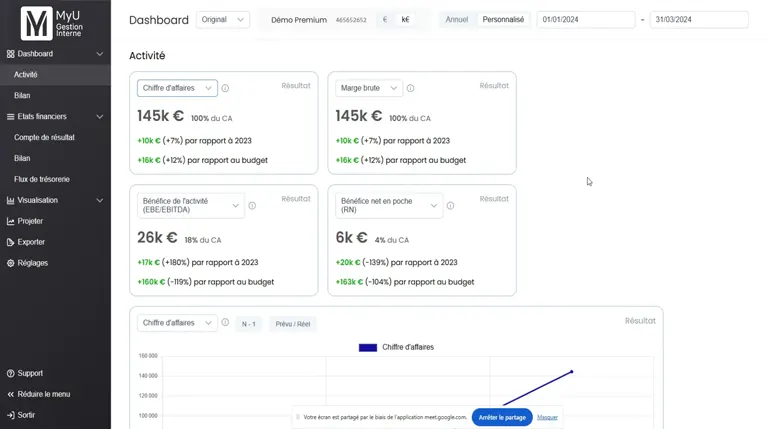The width and height of the screenshot is (768, 429).
Task: Click Arrêter le partage button
Action: (501, 417)
